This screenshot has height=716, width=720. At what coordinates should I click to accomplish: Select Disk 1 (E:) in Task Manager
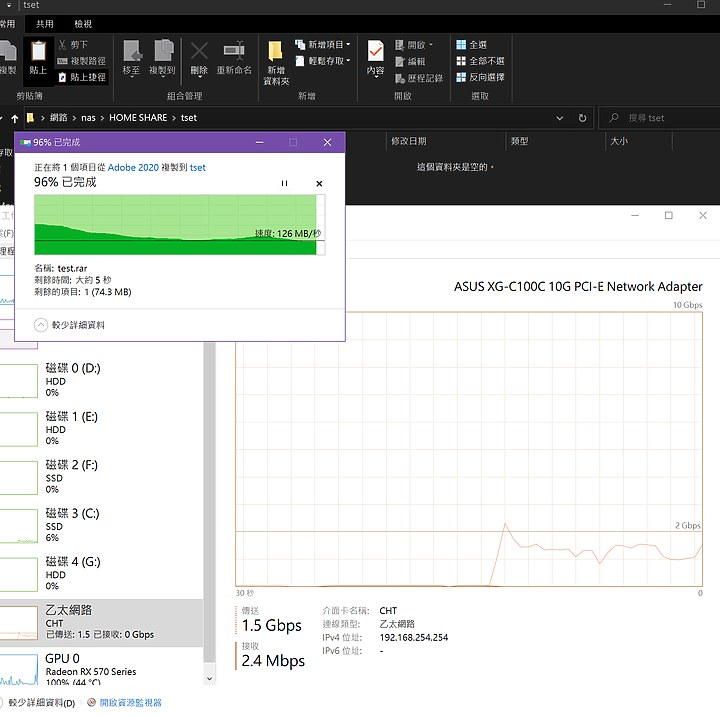[x=101, y=428]
